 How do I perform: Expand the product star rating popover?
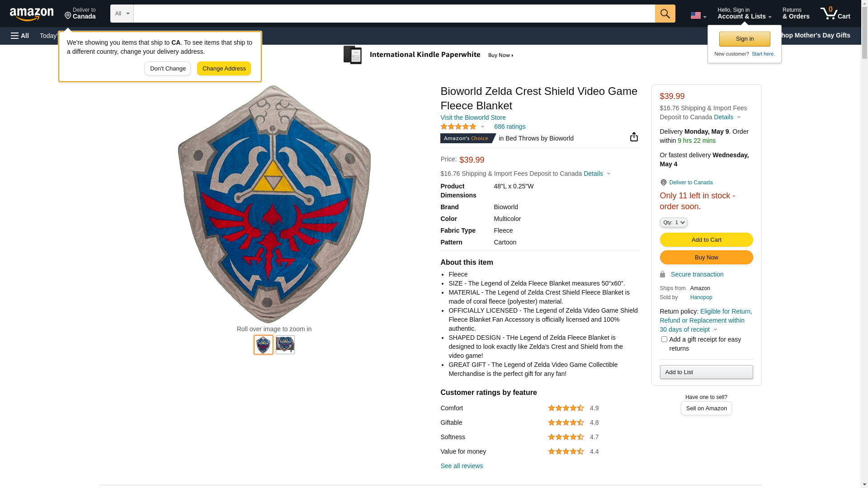[x=462, y=127]
